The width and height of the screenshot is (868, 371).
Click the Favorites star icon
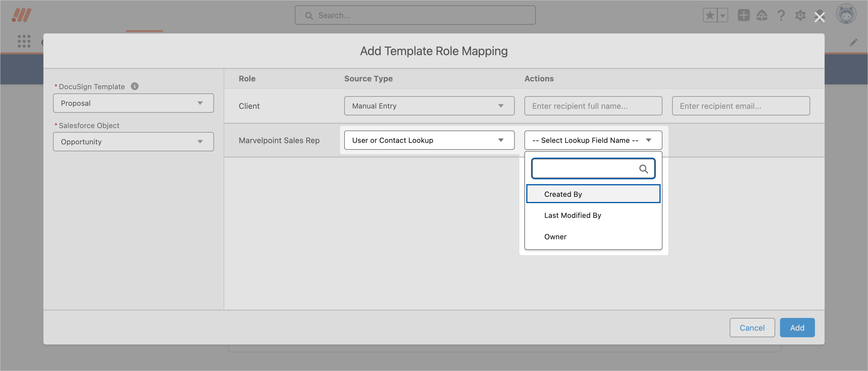(710, 15)
